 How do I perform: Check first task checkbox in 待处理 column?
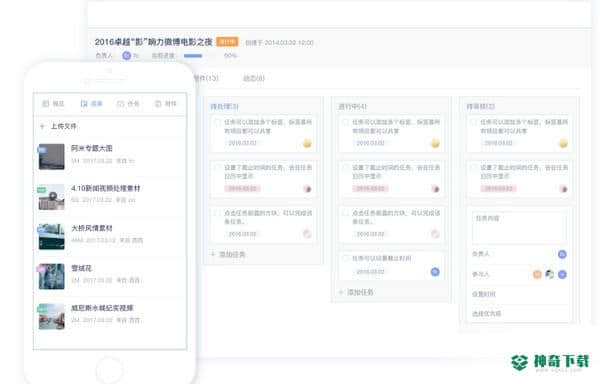217,122
